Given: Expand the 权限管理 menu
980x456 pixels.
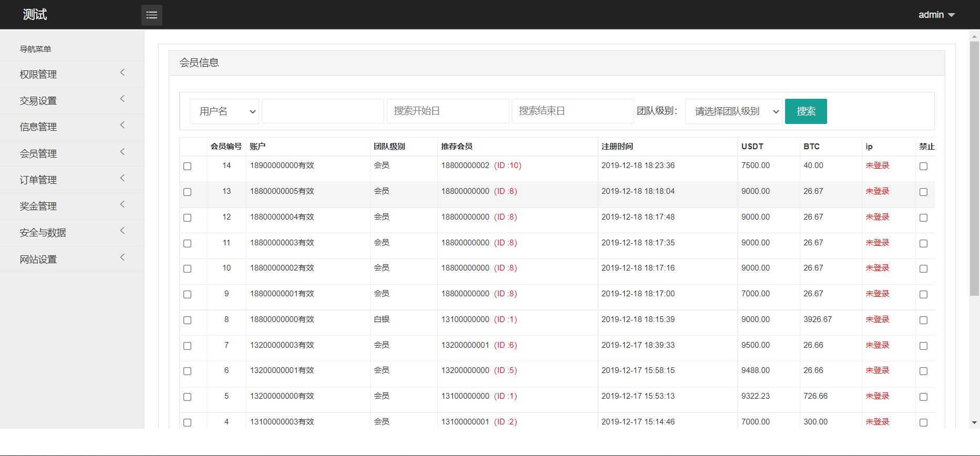Looking at the screenshot, I should click(72, 74).
